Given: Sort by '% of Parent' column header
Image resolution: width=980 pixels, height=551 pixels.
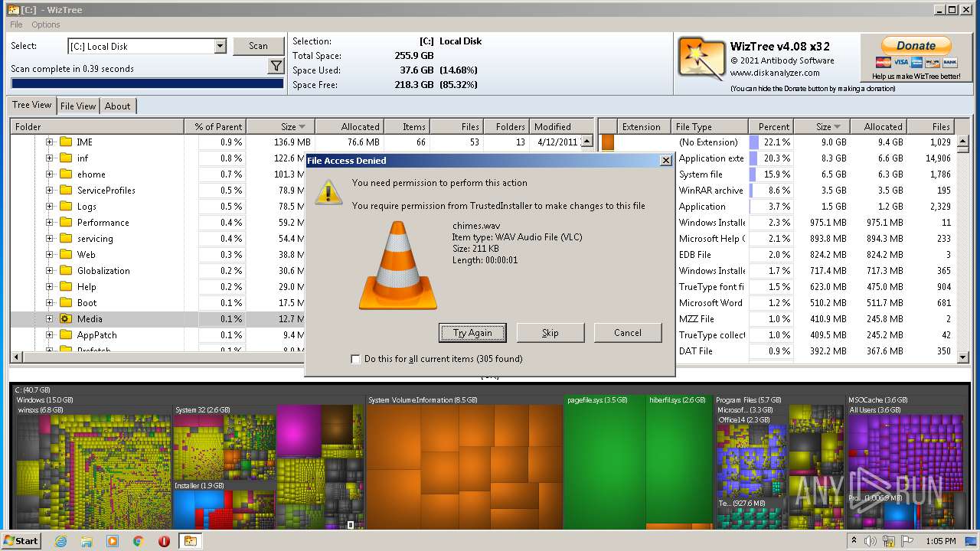Looking at the screenshot, I should coord(215,126).
